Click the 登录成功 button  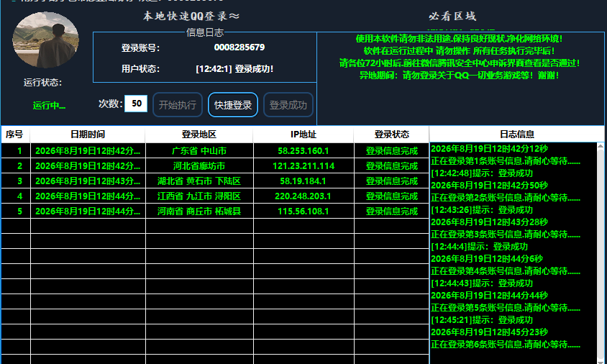[288, 104]
